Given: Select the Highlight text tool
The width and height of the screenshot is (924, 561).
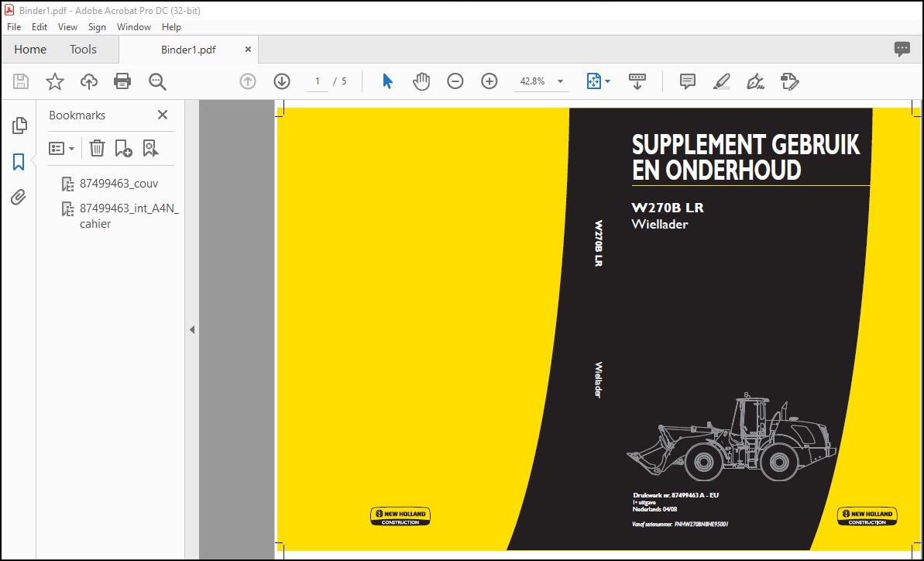Looking at the screenshot, I should (721, 81).
